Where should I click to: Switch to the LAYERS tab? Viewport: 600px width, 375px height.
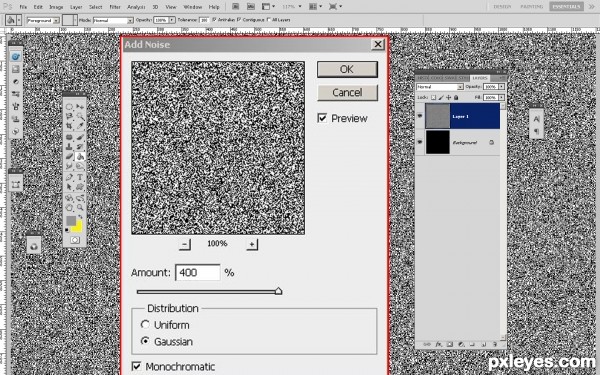click(479, 78)
